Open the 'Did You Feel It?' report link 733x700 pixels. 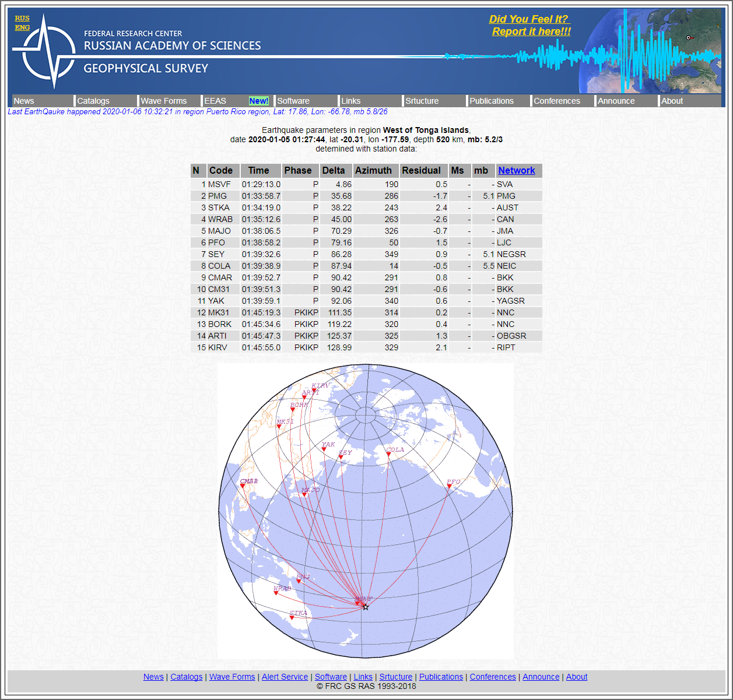pyautogui.click(x=531, y=26)
